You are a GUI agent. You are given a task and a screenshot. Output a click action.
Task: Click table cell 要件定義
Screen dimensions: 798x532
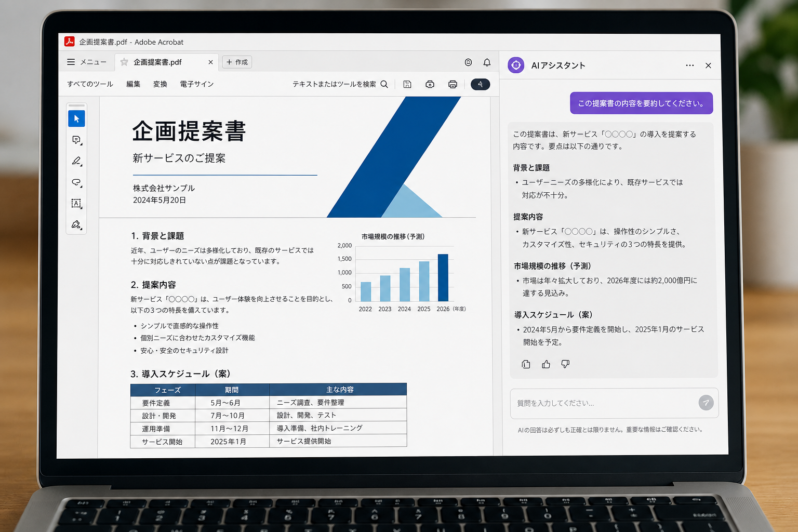point(156,403)
